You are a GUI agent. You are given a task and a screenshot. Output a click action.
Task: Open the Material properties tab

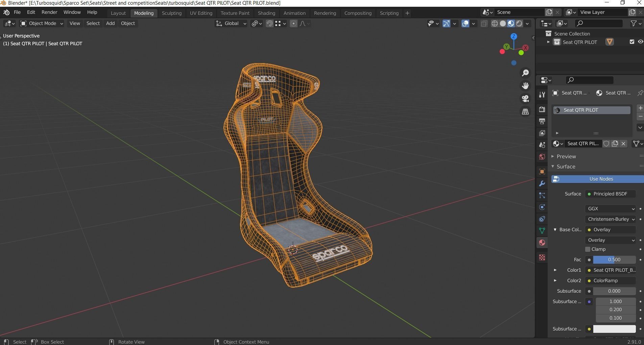[542, 243]
